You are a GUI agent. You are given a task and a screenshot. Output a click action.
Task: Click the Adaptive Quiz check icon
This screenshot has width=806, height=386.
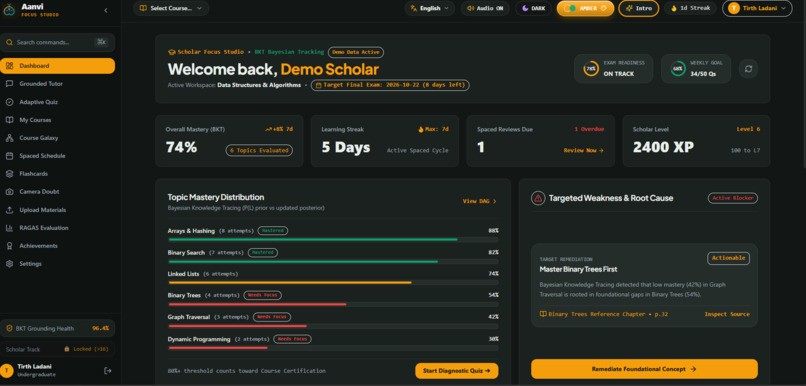pos(9,102)
